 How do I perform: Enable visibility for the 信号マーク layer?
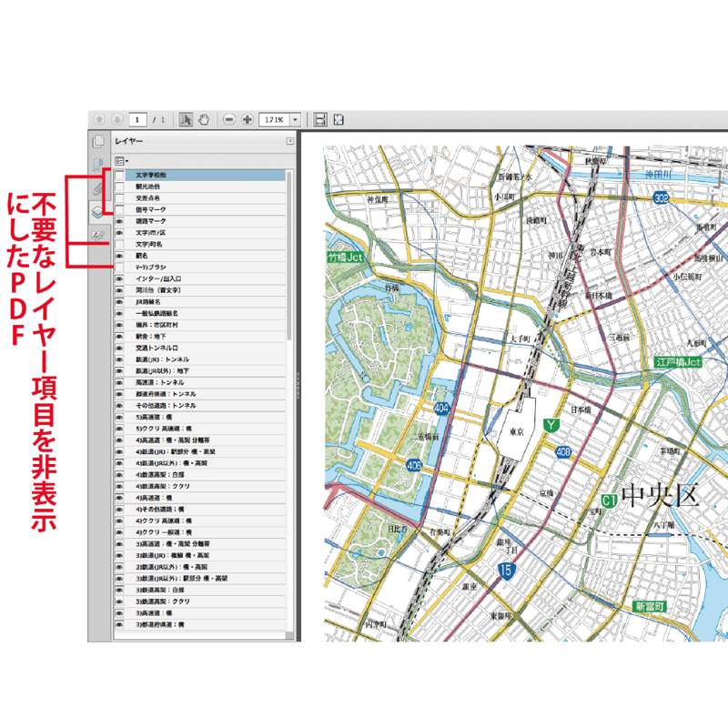tap(119, 210)
